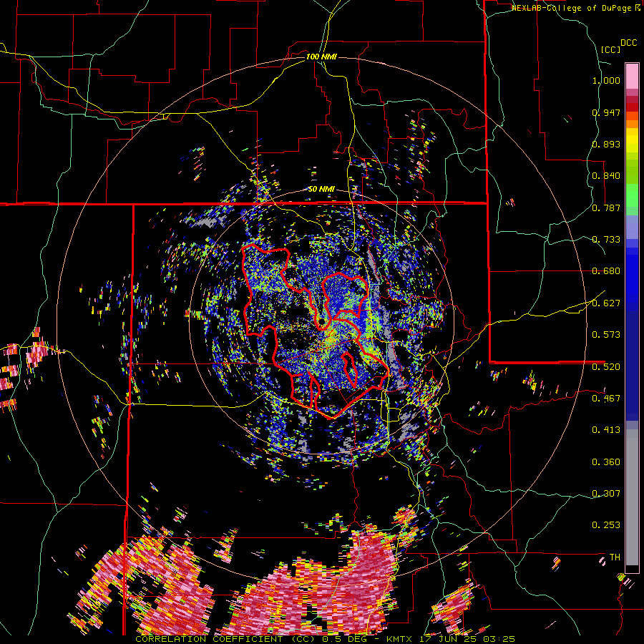Click the TH label at the legend bottom
644x644 pixels.
coord(615,557)
